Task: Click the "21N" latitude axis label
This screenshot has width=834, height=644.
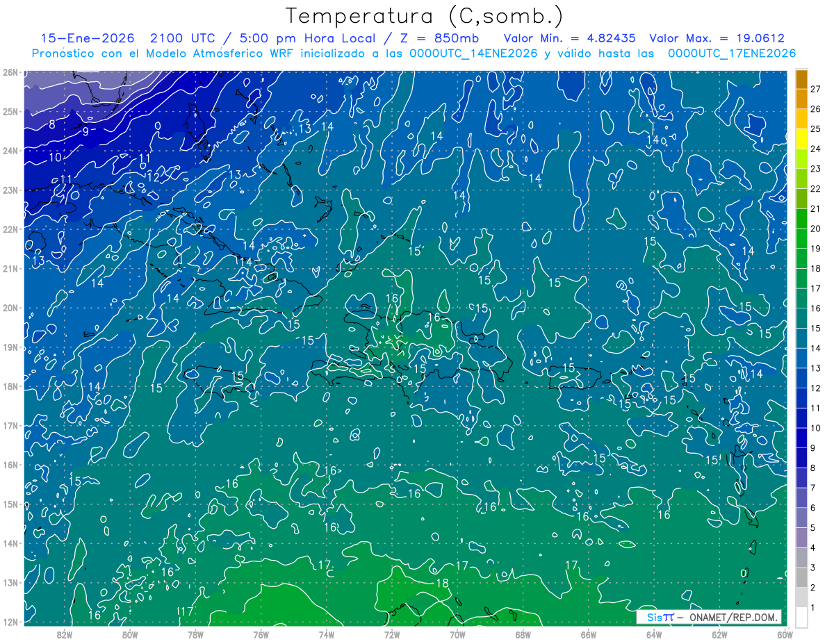Action: point(10,268)
